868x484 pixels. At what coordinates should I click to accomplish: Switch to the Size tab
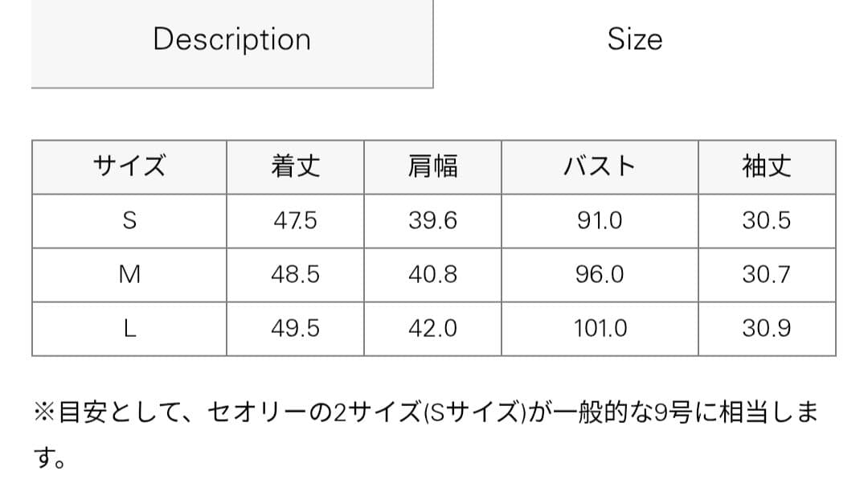coord(635,39)
